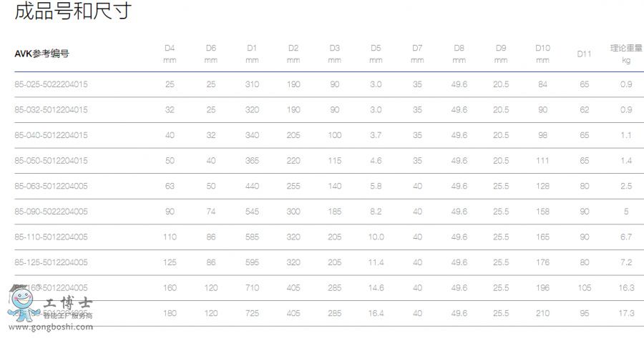Click product number 85-110-5012204005
644x341 pixels.
tap(52, 237)
